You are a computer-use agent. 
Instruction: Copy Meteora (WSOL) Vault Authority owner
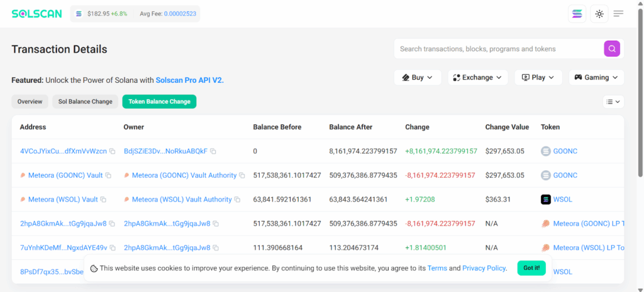(x=238, y=200)
